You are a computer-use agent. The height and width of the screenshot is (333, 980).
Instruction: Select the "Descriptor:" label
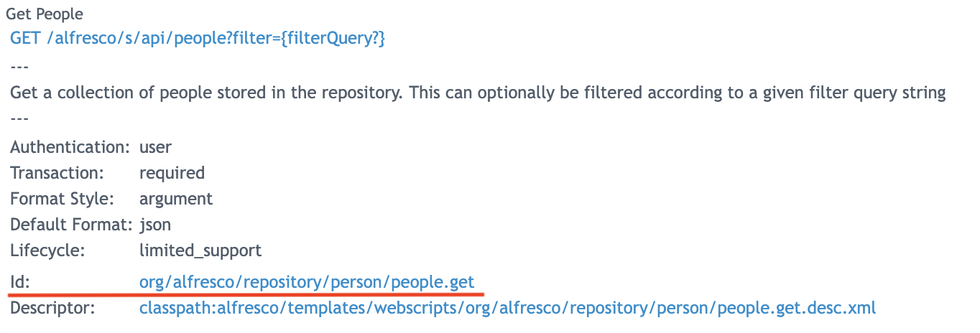pyautogui.click(x=52, y=309)
